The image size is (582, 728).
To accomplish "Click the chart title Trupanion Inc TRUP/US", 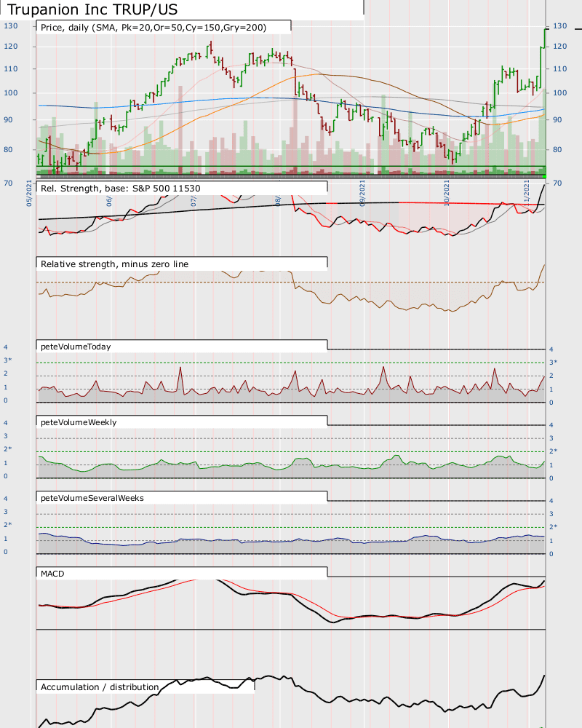I will click(92, 9).
